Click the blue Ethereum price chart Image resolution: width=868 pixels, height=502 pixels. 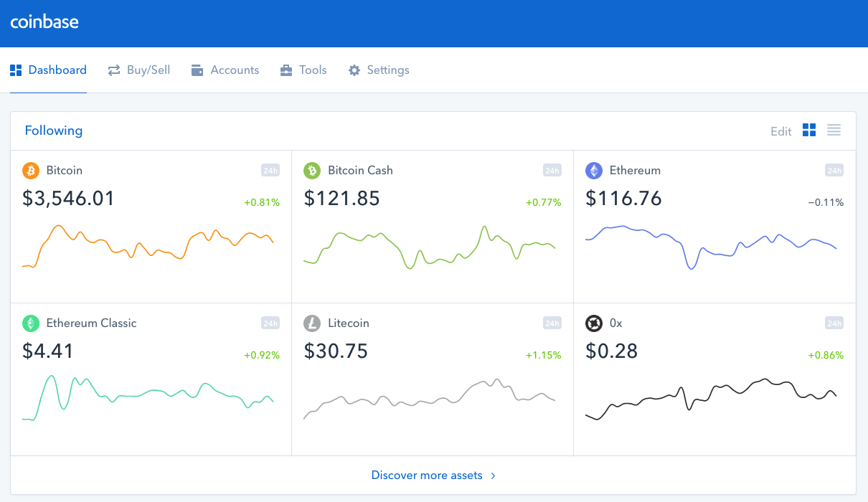point(711,247)
